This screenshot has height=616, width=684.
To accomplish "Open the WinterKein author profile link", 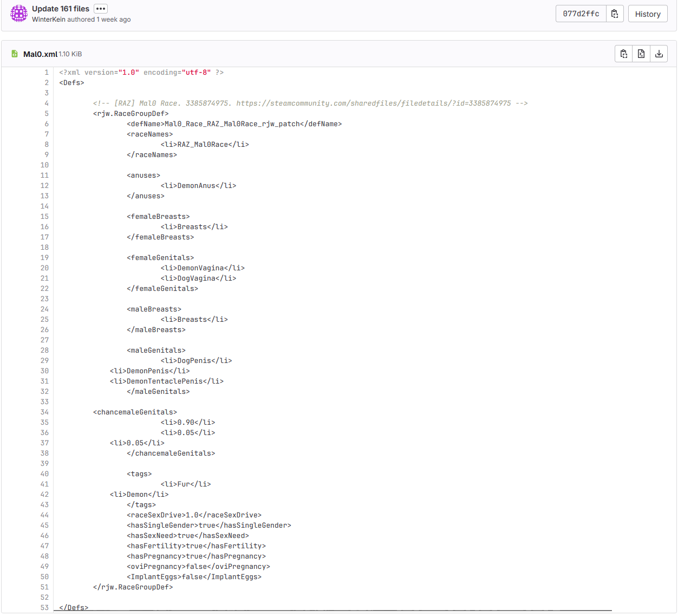I will click(x=48, y=20).
